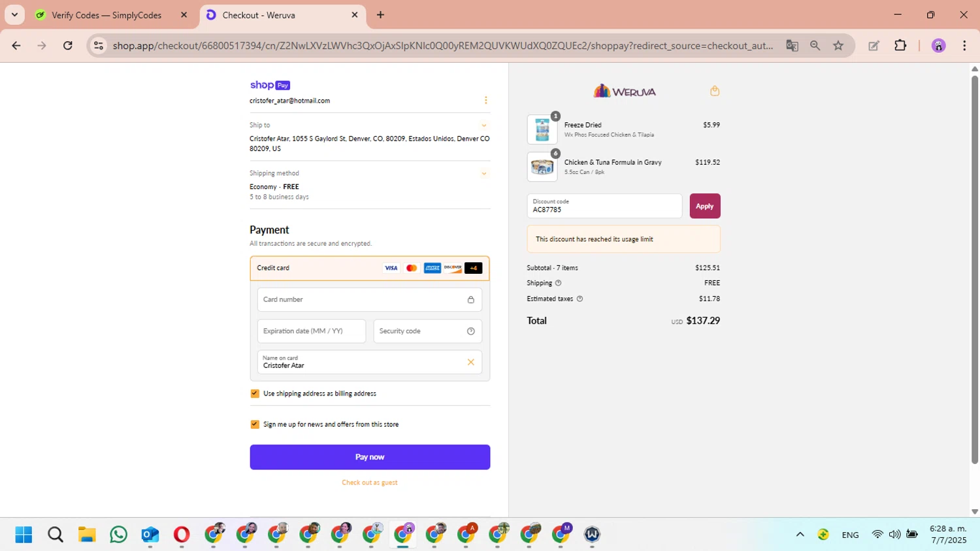This screenshot has height=551, width=980.
Task: Click the Chicken & Tuna Formula product thumbnail
Action: 542,167
